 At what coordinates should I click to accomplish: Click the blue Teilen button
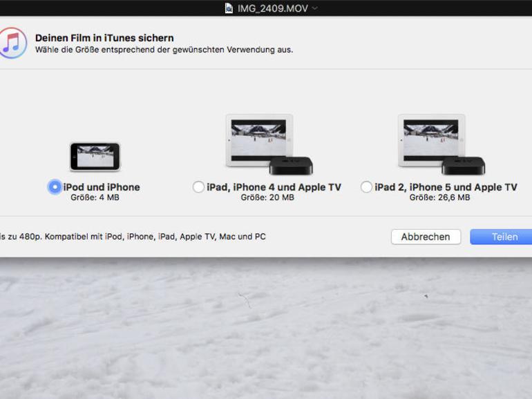[x=501, y=237]
